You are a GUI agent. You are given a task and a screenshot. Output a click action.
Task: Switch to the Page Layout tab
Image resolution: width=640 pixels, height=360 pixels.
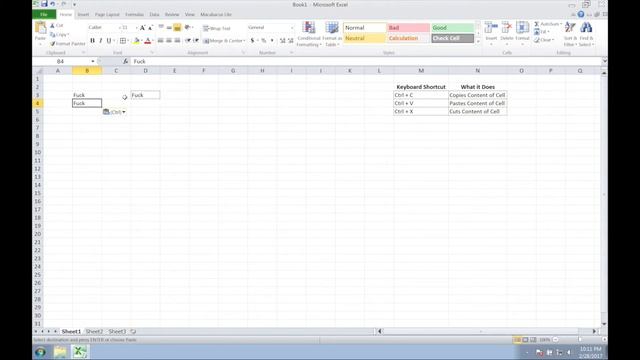107,14
